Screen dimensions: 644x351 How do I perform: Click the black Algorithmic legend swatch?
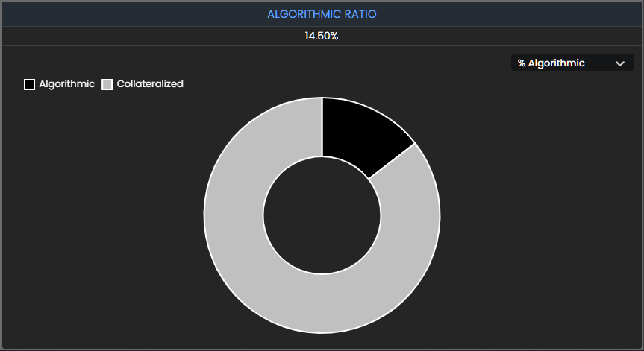(30, 84)
